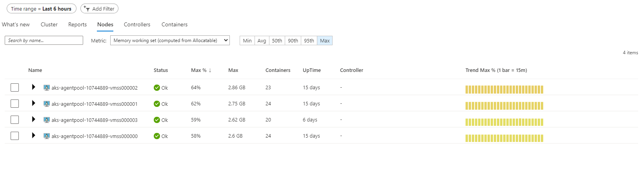Select the 95th percentile button
The width and height of the screenshot is (644, 195).
point(309,40)
